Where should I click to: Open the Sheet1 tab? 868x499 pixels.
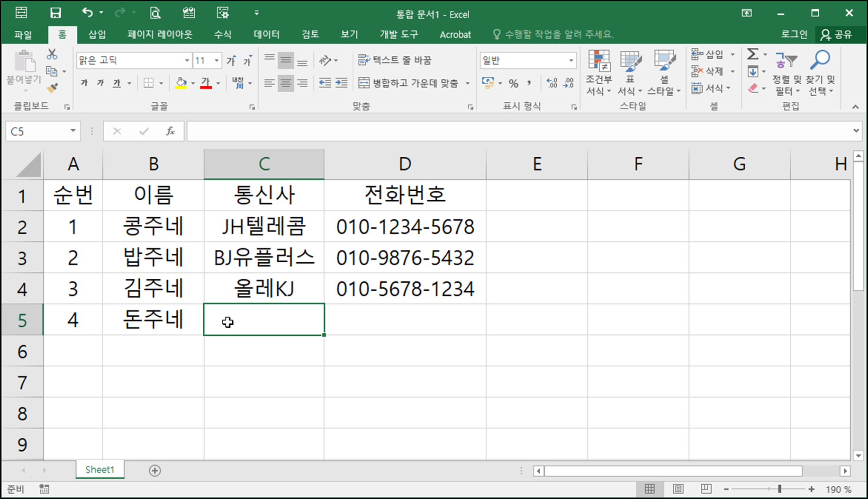tap(99, 470)
